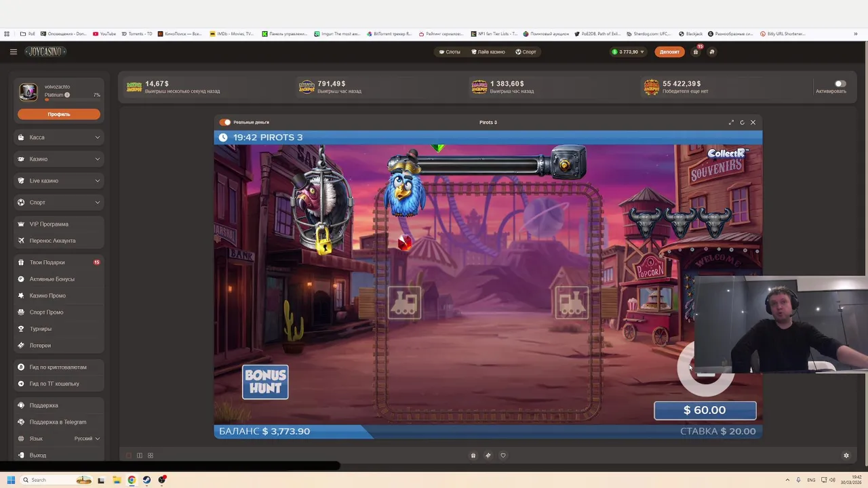Expand the Спорт sidebar menu
The height and width of the screenshot is (488, 868).
(x=59, y=203)
